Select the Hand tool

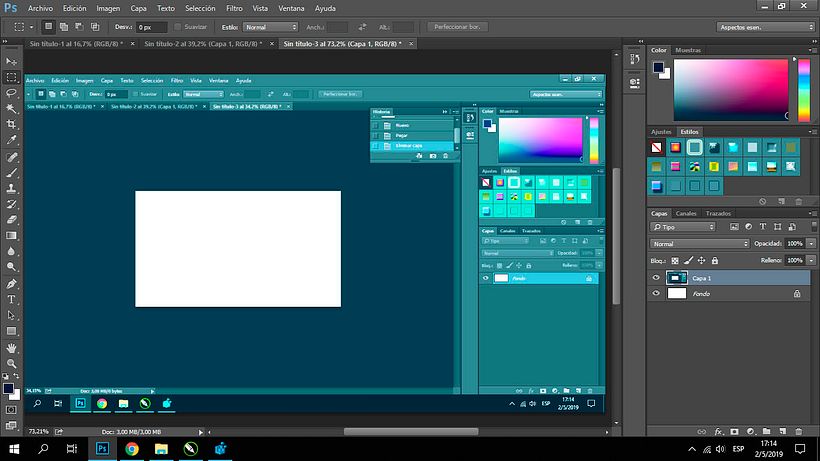click(x=11, y=348)
